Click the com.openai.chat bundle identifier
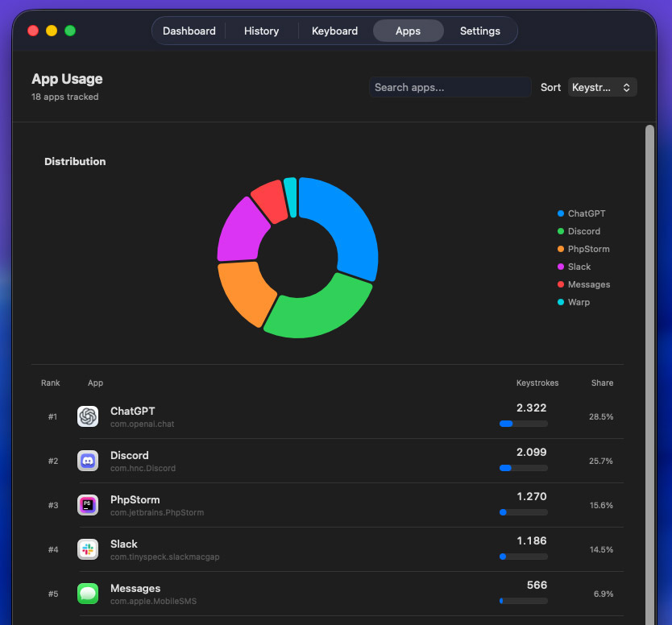 [143, 424]
